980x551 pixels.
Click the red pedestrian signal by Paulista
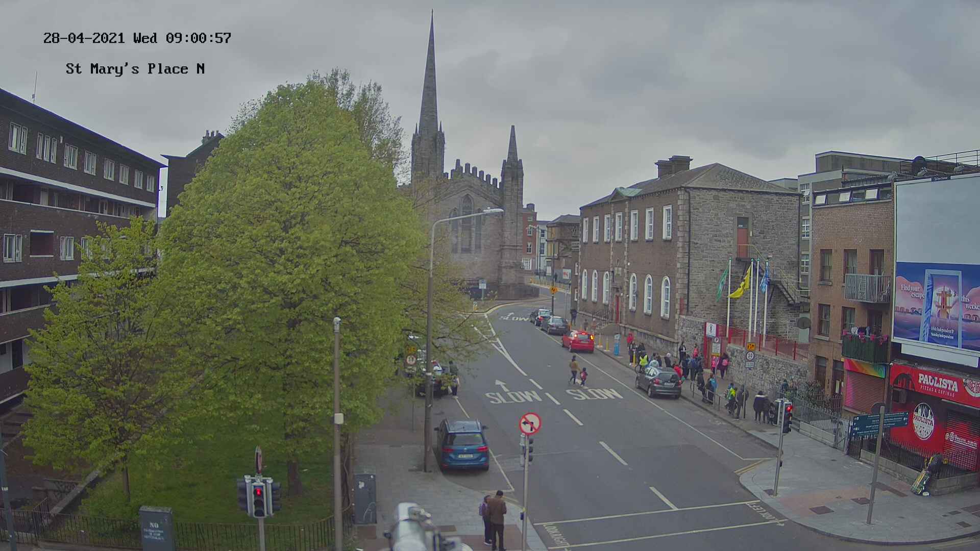[788, 408]
